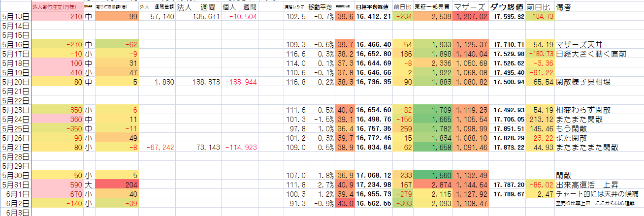Select the 日経平均終値 column header
The image size is (644, 216).
(373, 7)
